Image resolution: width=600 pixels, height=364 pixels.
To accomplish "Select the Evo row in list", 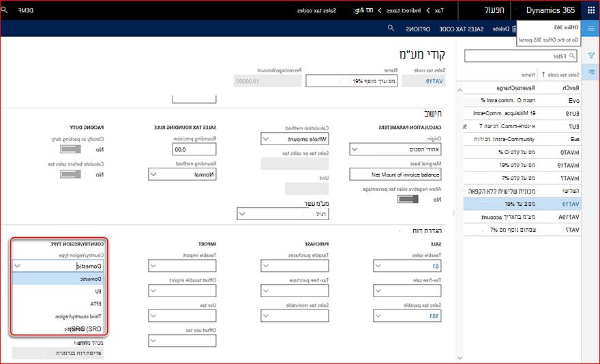I will pos(522,101).
